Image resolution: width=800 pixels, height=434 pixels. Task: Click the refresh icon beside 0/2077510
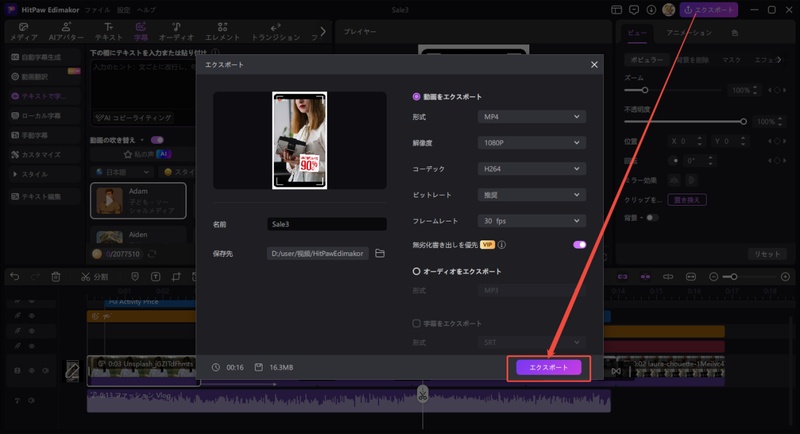[x=152, y=253]
